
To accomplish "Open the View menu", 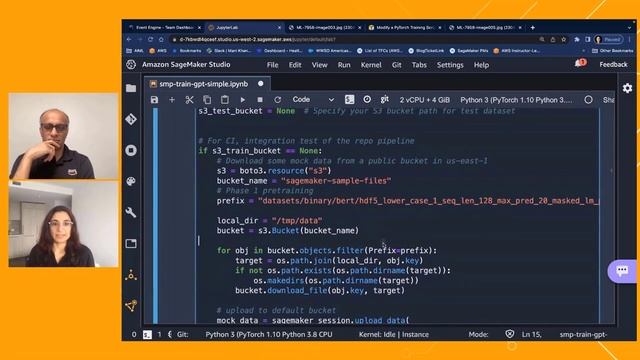I will tap(320, 65).
